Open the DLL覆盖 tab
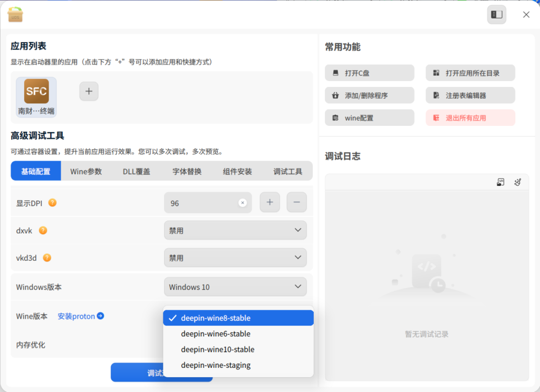The height and width of the screenshot is (392, 540). pos(137,171)
